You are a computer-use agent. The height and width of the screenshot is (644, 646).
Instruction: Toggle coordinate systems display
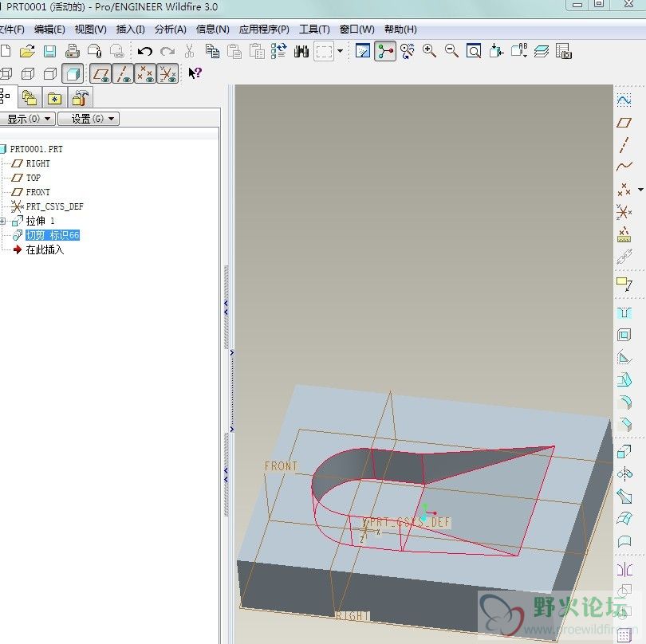pyautogui.click(x=167, y=73)
